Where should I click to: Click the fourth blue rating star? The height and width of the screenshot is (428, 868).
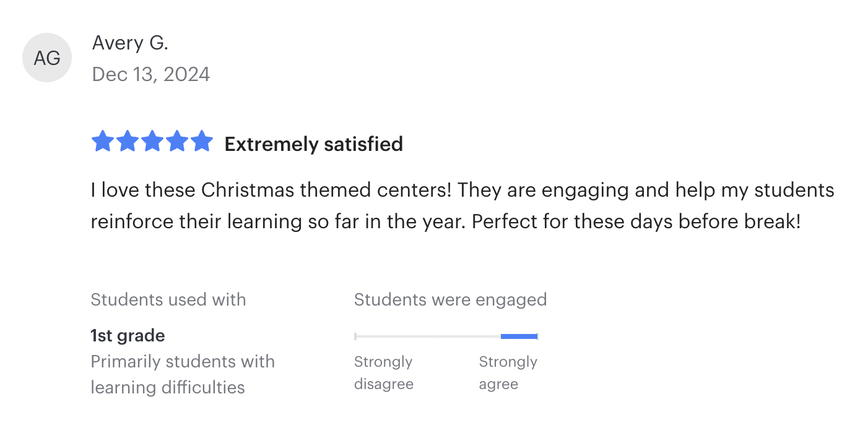[x=177, y=142]
